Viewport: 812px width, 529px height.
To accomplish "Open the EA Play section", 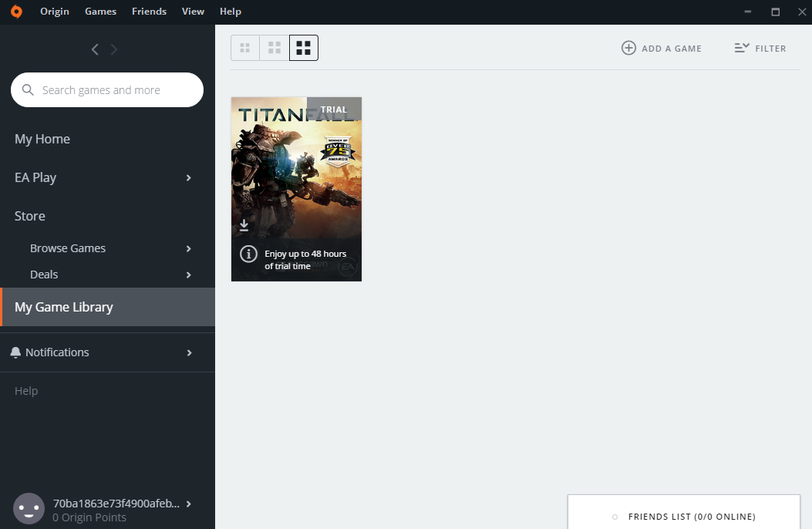I will tap(35, 177).
